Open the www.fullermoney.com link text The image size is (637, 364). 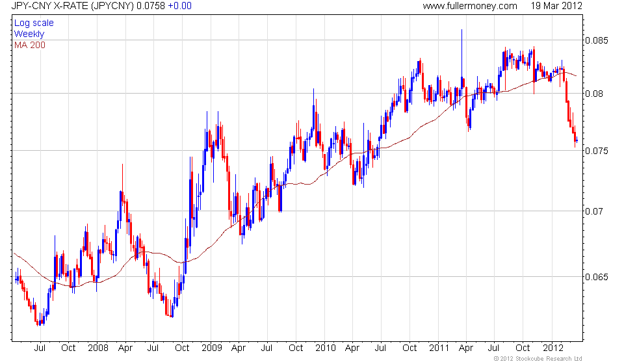[x=469, y=6]
